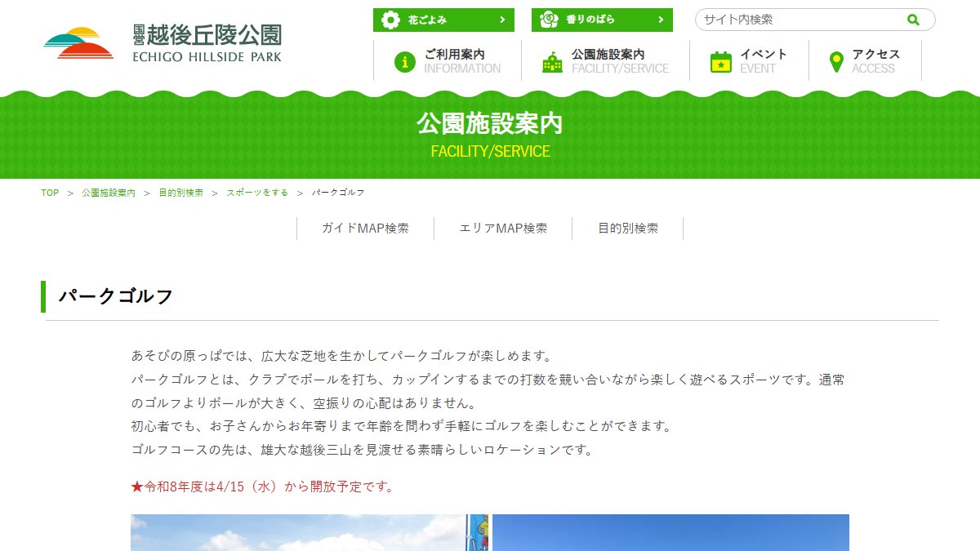The height and width of the screenshot is (551, 980).
Task: Click the green information circle icon
Action: coord(404,61)
